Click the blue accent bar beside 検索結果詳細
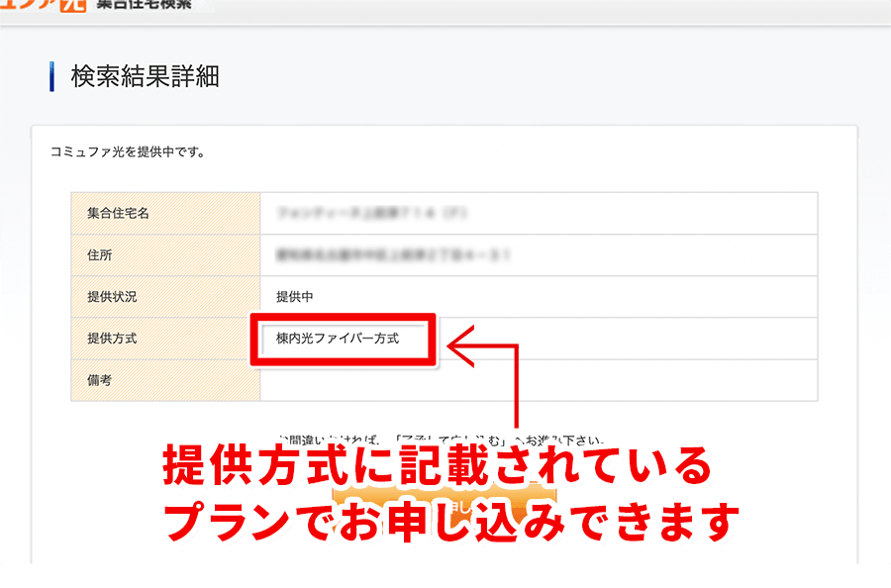The width and height of the screenshot is (891, 588). click(x=51, y=76)
